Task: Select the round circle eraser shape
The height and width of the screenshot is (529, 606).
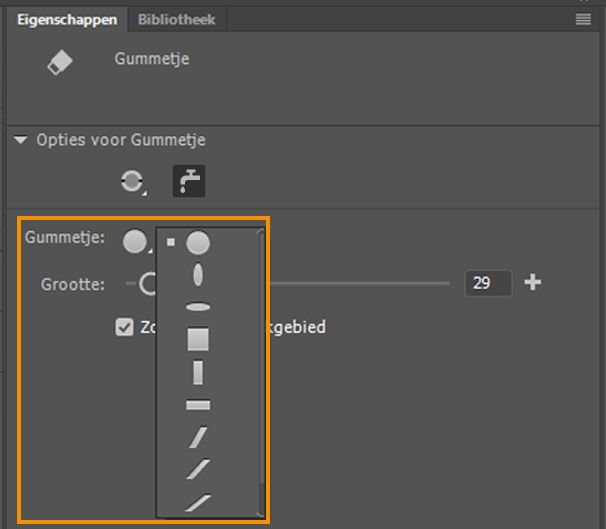Action: pyautogui.click(x=198, y=242)
